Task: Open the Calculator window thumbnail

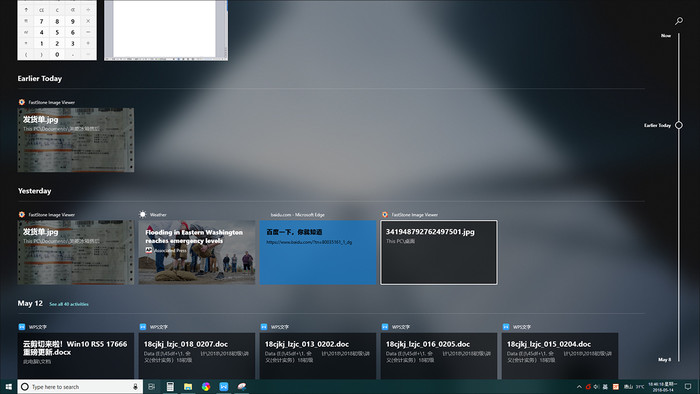Action: point(57,30)
